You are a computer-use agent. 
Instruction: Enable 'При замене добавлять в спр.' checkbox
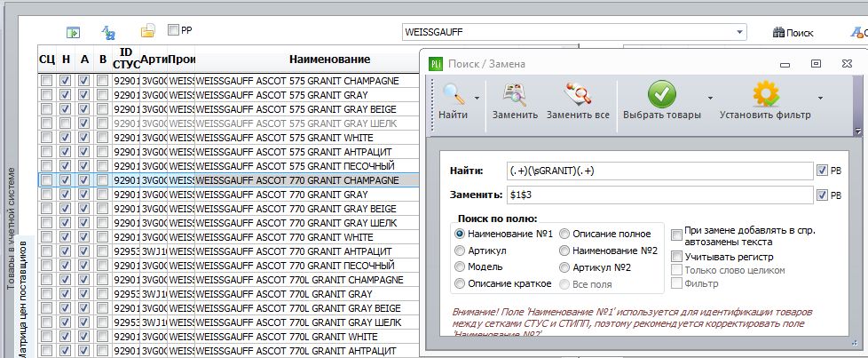point(676,235)
